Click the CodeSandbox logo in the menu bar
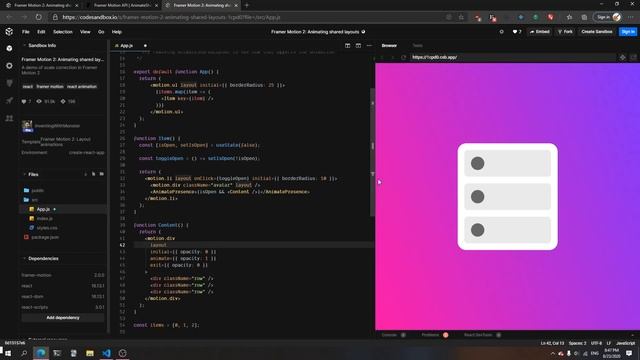Image resolution: width=640 pixels, height=360 pixels. 9,32
